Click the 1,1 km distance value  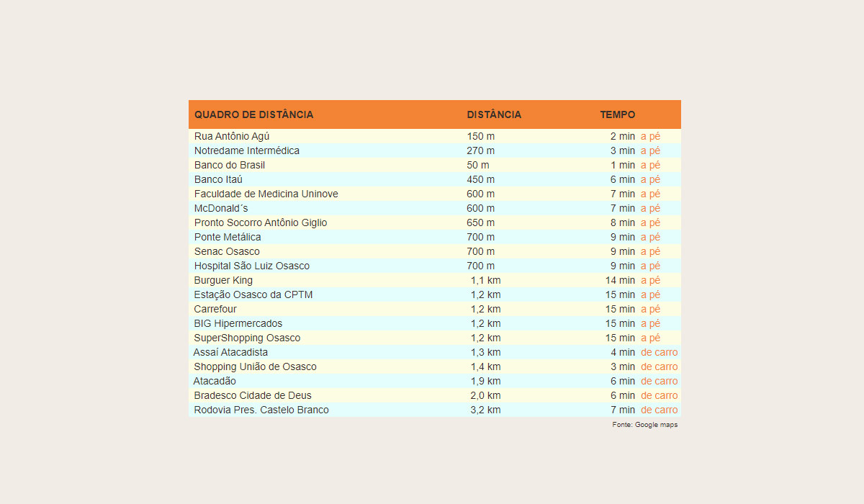486,280
